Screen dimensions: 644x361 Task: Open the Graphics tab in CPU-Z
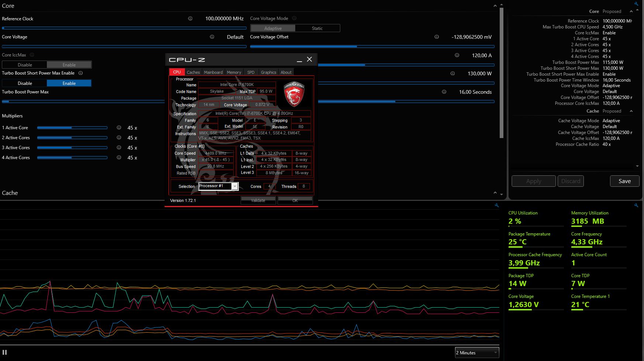(x=268, y=72)
